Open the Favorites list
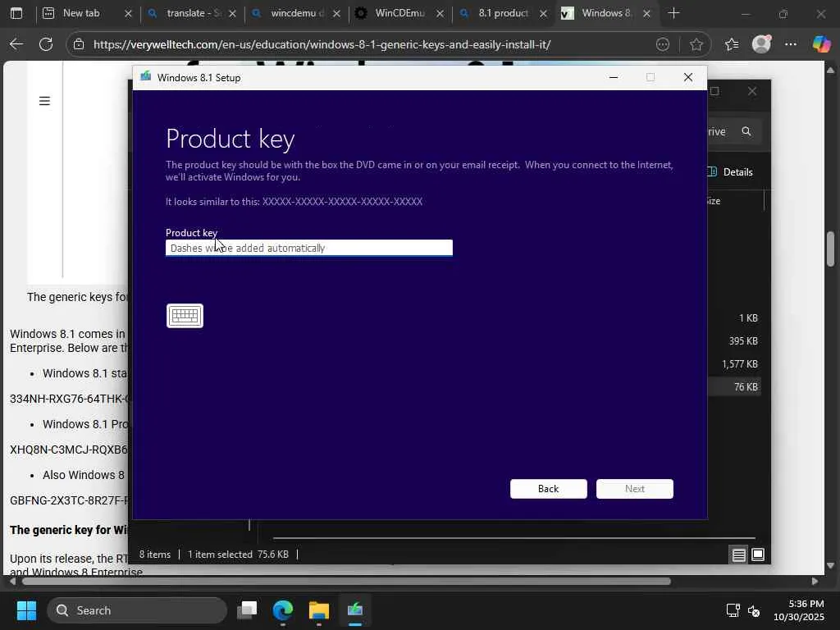Image resolution: width=840 pixels, height=630 pixels. click(732, 44)
